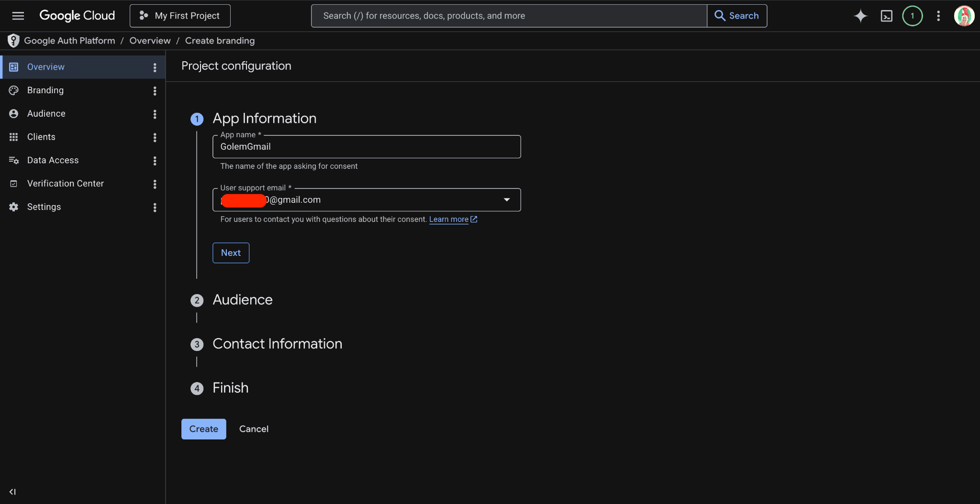980x504 pixels.
Task: Click the Next button
Action: (231, 253)
